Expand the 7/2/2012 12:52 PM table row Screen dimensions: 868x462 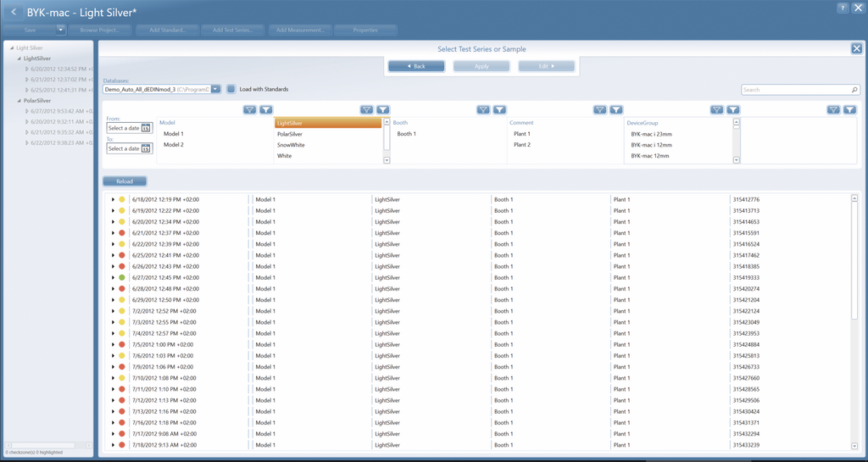pos(113,311)
